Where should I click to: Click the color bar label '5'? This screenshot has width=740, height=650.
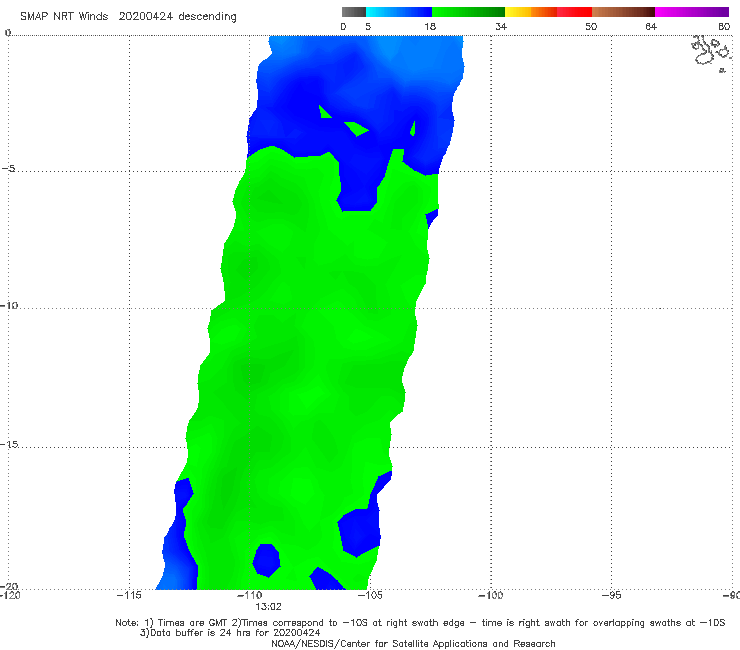click(368, 26)
